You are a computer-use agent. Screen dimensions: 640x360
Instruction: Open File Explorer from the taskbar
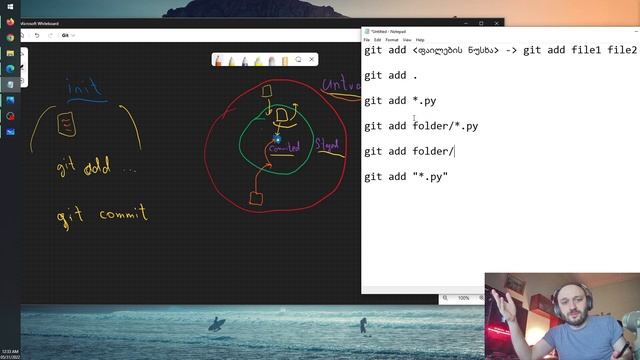coord(10,53)
